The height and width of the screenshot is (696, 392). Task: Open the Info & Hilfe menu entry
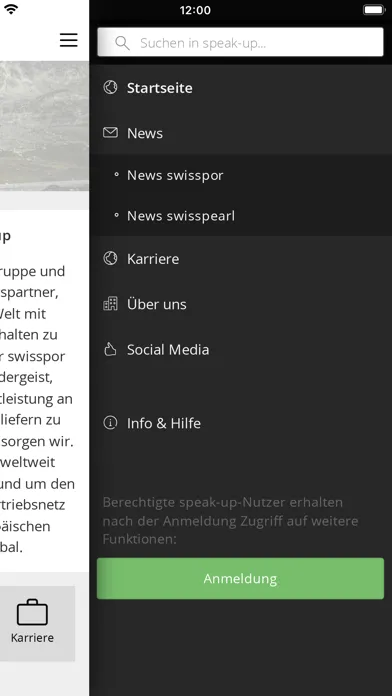click(x=163, y=423)
